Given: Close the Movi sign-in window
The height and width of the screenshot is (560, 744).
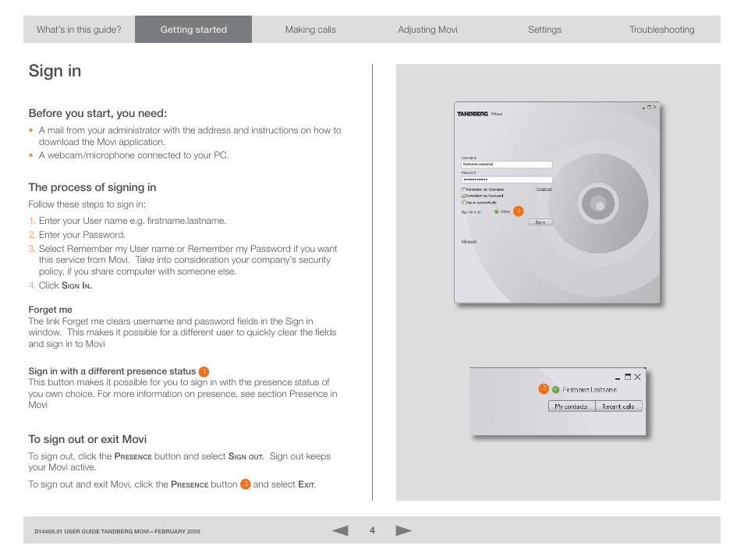Looking at the screenshot, I should click(x=655, y=108).
